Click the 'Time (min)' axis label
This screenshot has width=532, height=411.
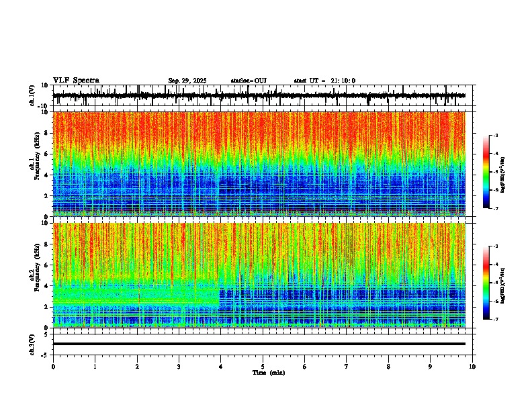[269, 373]
